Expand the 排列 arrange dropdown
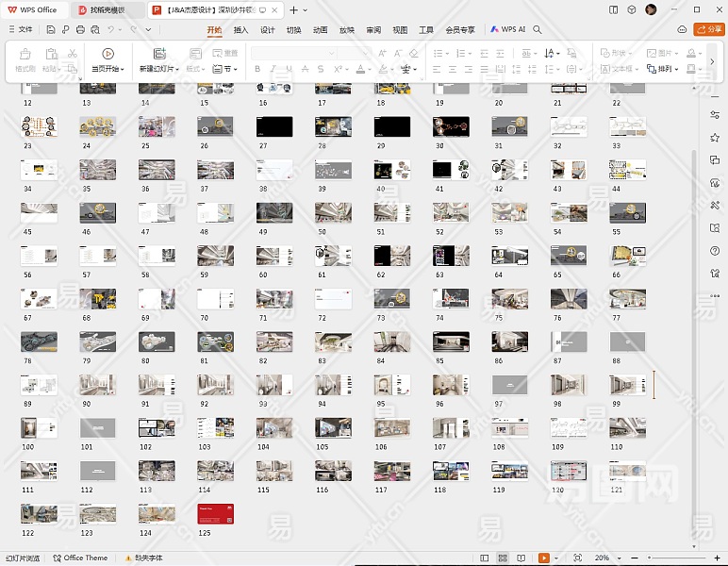 point(665,69)
